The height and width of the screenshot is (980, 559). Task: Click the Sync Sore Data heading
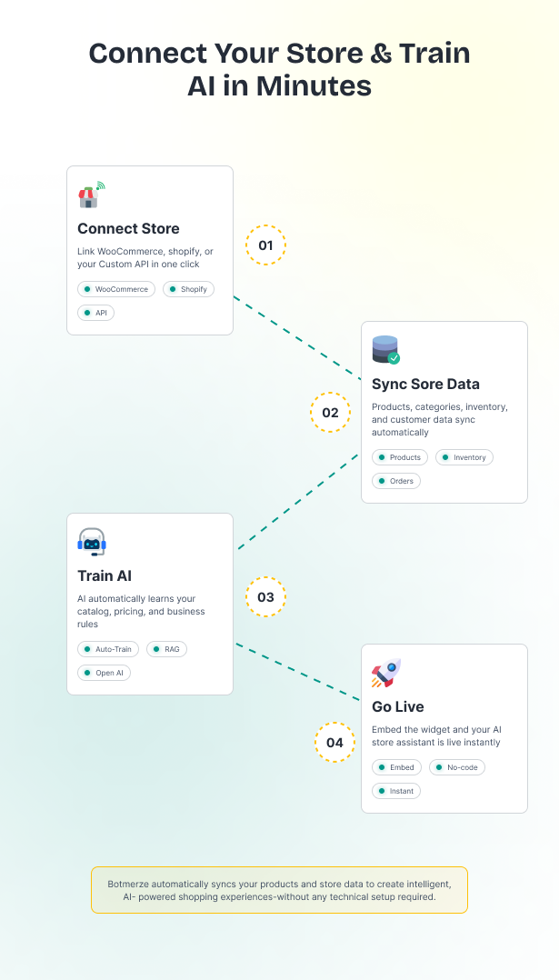point(425,384)
